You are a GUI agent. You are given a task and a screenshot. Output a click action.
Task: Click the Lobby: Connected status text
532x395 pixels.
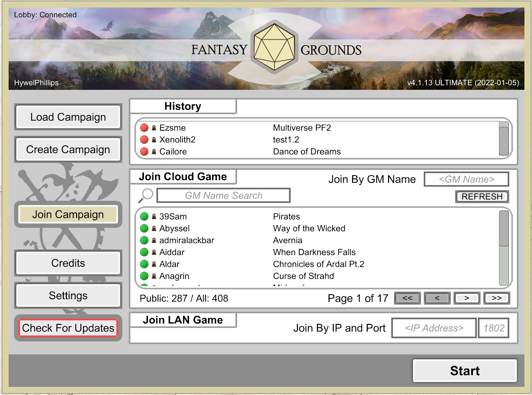click(x=45, y=15)
